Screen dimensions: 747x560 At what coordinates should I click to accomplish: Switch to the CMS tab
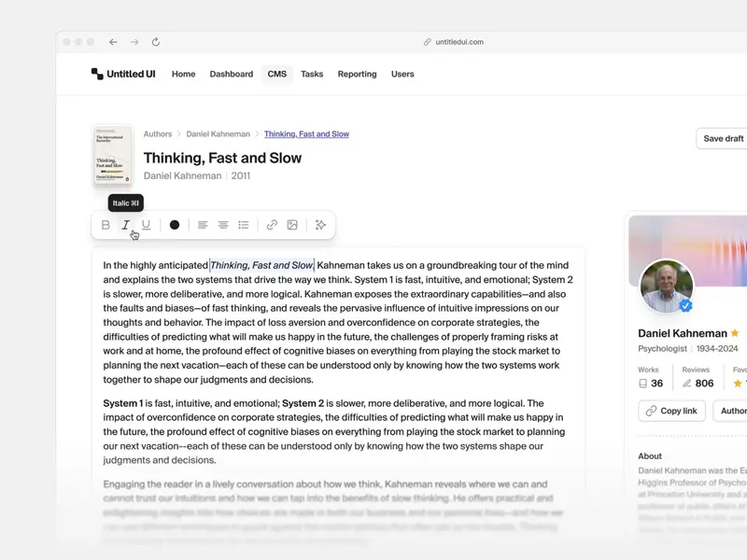coord(276,74)
